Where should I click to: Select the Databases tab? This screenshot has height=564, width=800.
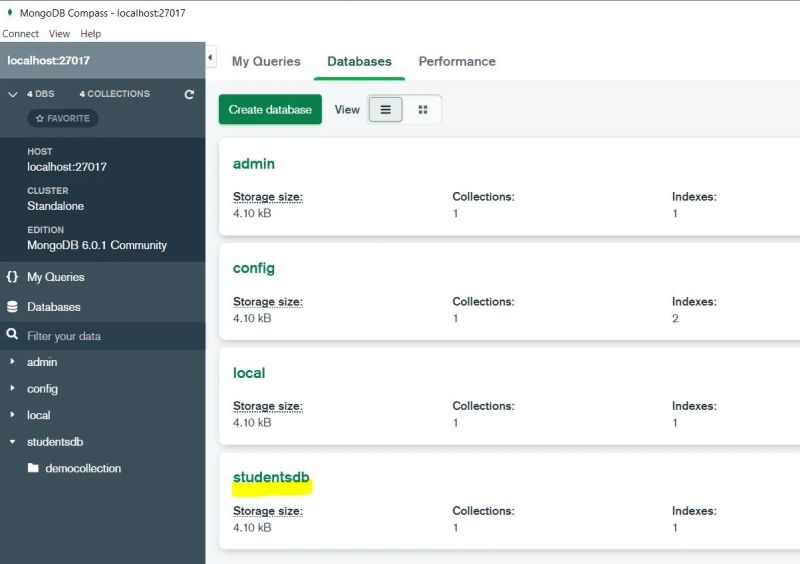click(x=360, y=61)
